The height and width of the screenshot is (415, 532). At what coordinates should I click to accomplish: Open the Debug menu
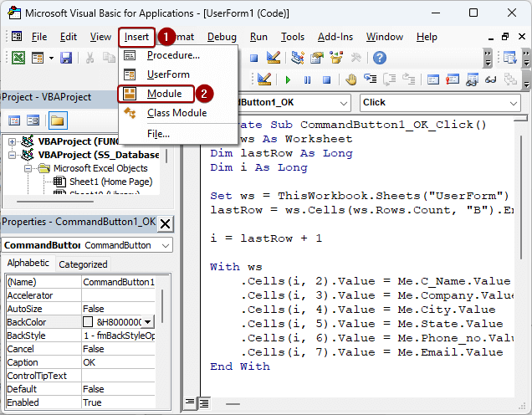point(222,37)
